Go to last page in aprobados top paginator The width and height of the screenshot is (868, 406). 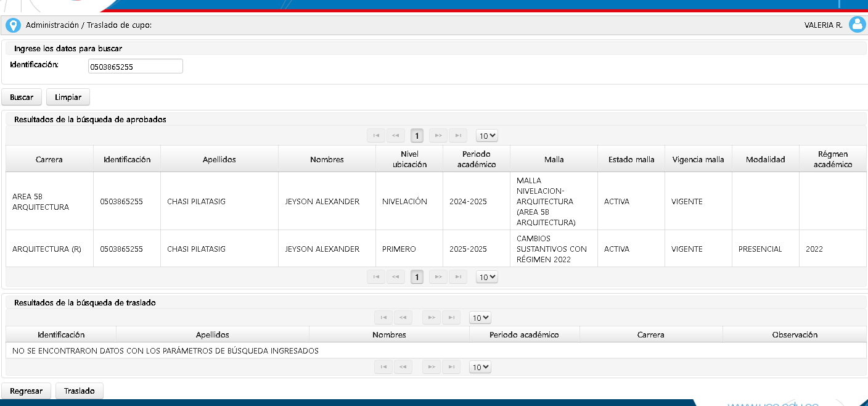pyautogui.click(x=458, y=136)
